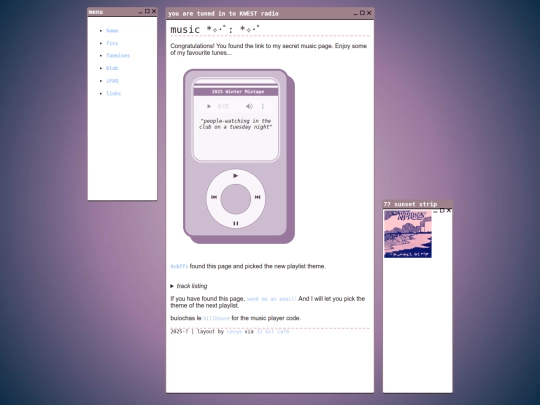Click the send me an email link
Screen dimensions: 540x405
272,299
